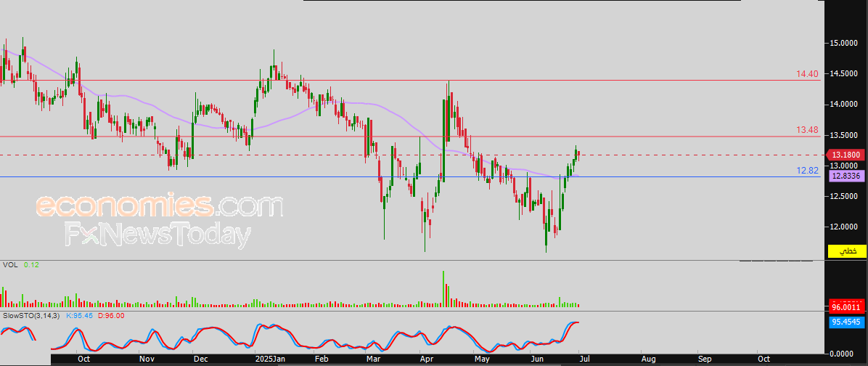Click the 14.0000 price axis label
This screenshot has height=366, width=868.
click(x=843, y=104)
